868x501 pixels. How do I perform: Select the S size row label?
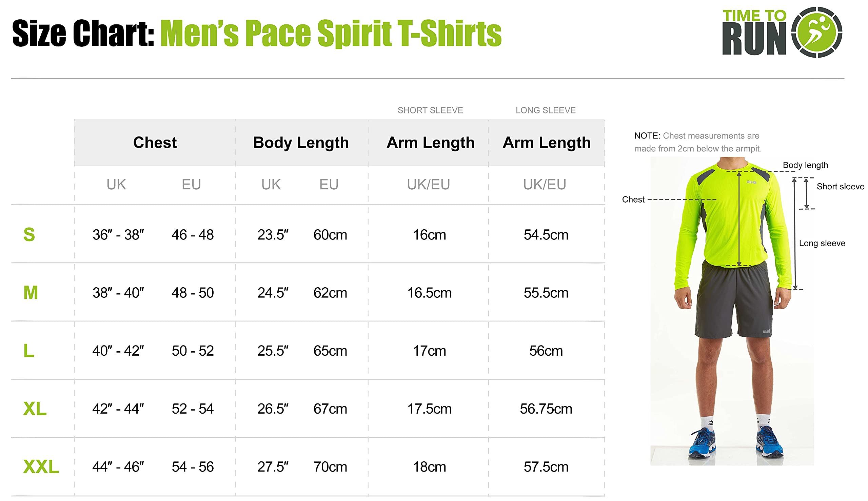click(29, 235)
